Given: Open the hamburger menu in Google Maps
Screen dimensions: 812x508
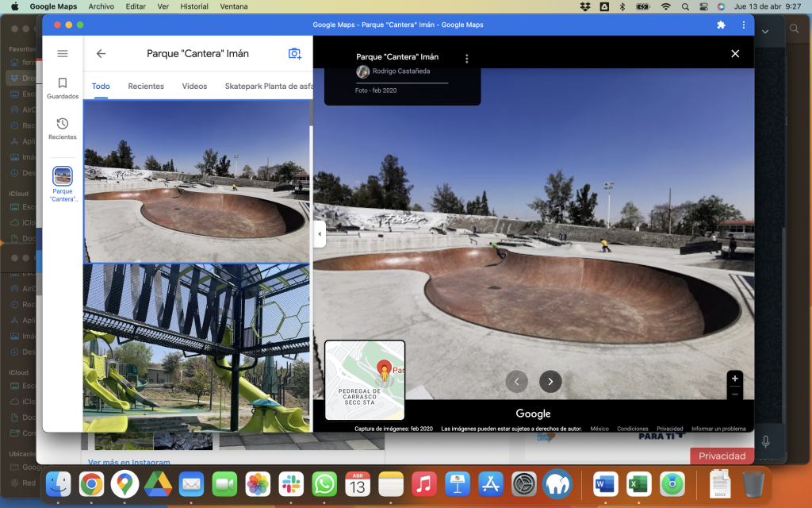Looking at the screenshot, I should tap(63, 54).
